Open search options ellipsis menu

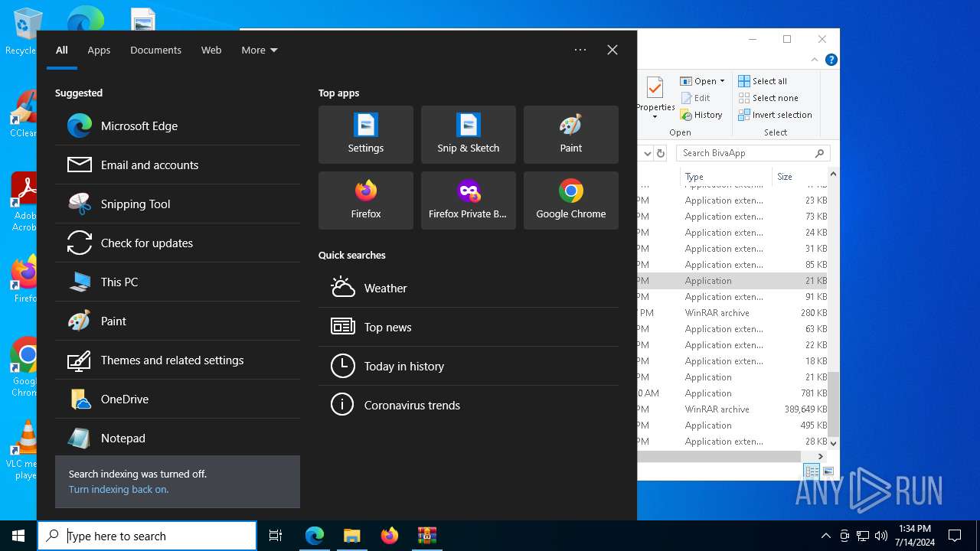(x=580, y=51)
